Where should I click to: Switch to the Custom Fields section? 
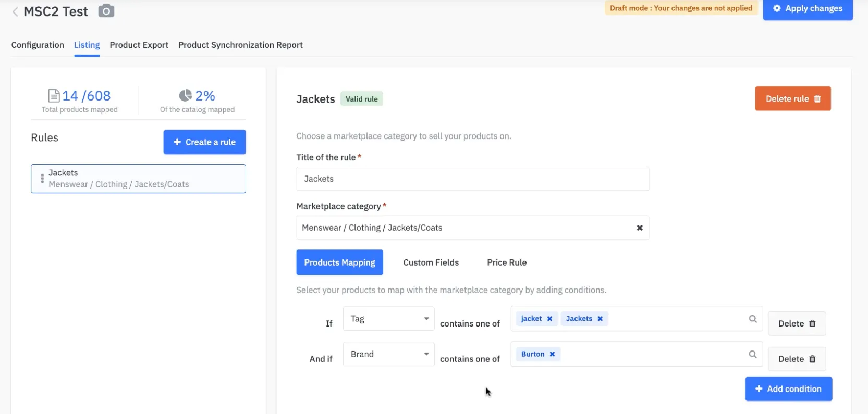pyautogui.click(x=431, y=262)
